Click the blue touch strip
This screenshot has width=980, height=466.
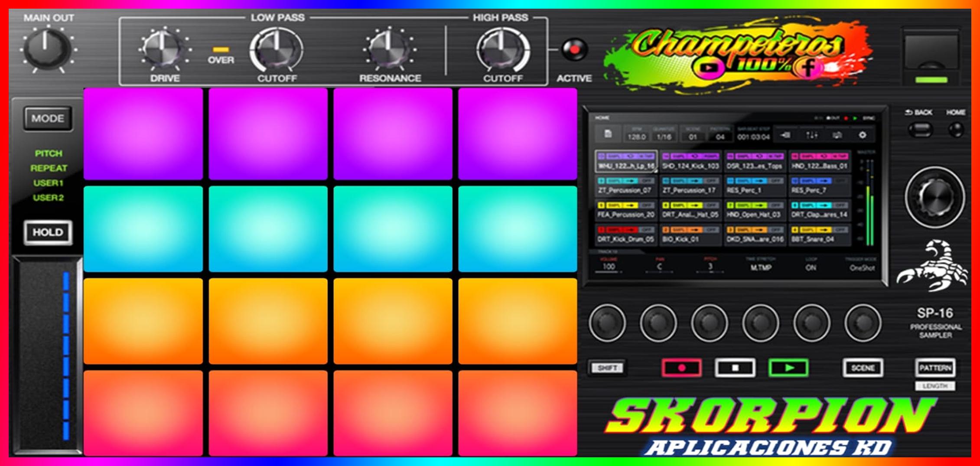66,355
